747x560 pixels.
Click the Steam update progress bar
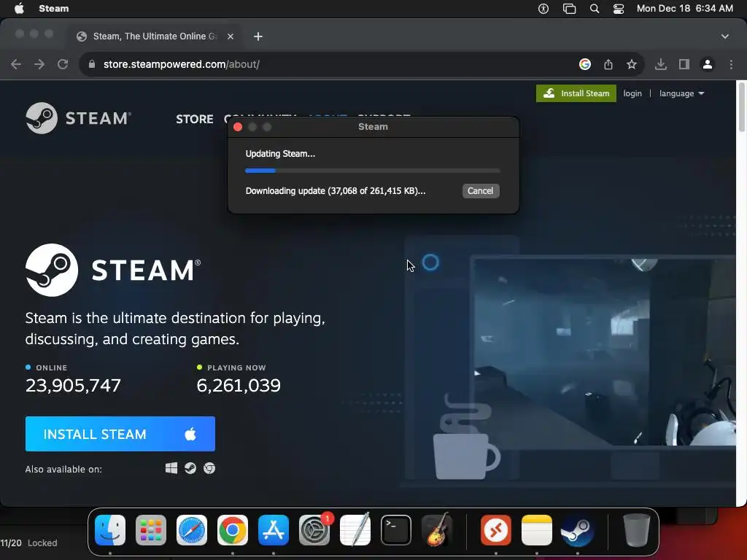[x=373, y=171]
